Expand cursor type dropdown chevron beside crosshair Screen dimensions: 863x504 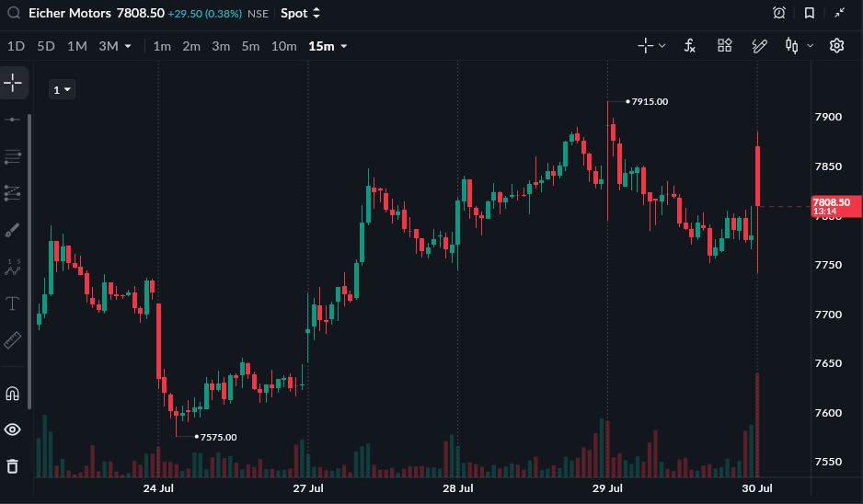662,46
